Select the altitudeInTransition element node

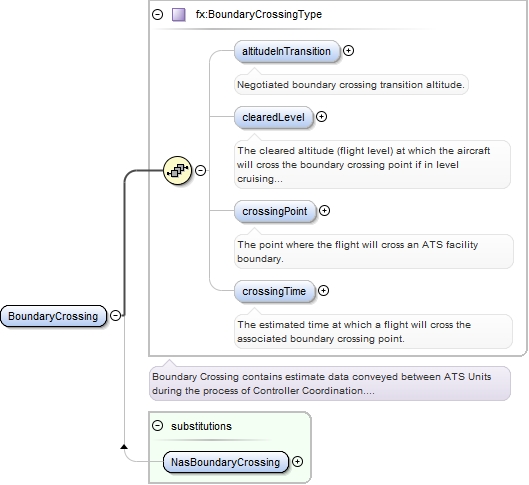287,51
